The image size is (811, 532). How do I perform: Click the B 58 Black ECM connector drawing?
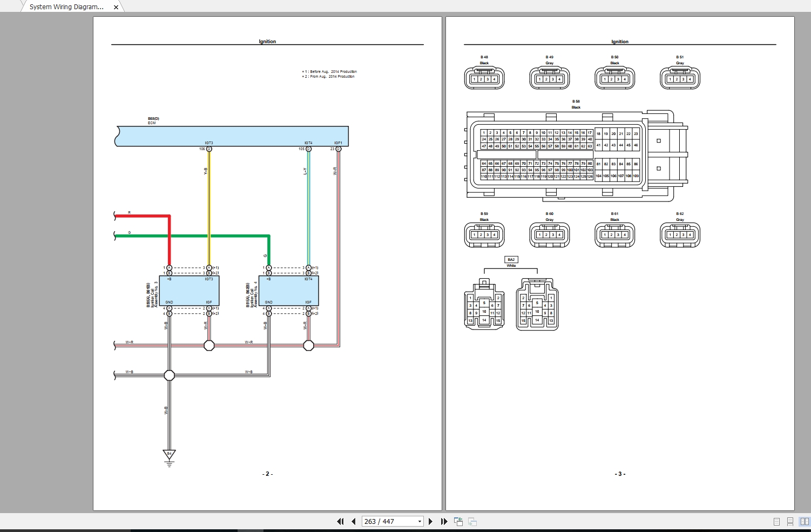(577, 156)
